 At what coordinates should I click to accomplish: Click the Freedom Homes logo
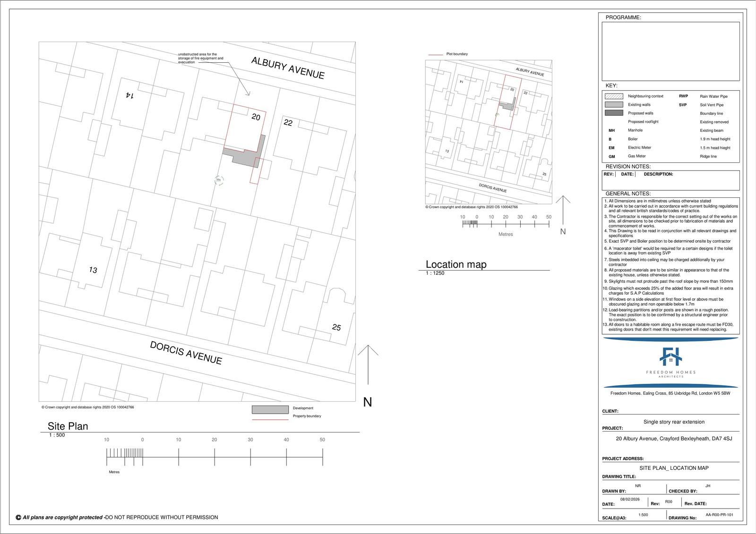pyautogui.click(x=670, y=361)
